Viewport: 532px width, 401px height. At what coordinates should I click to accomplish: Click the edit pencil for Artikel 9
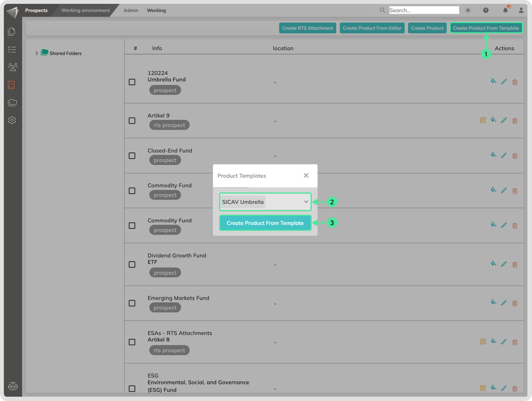pos(504,121)
